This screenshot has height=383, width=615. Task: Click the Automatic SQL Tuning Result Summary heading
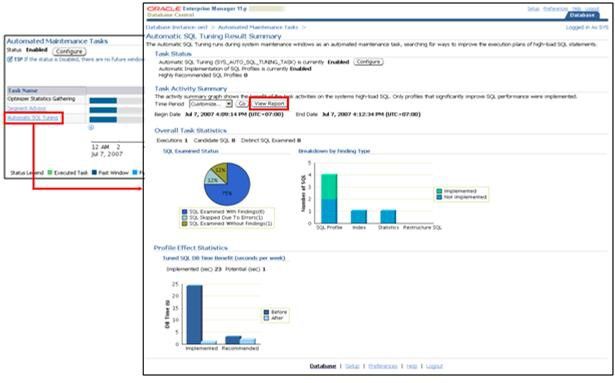click(x=214, y=36)
